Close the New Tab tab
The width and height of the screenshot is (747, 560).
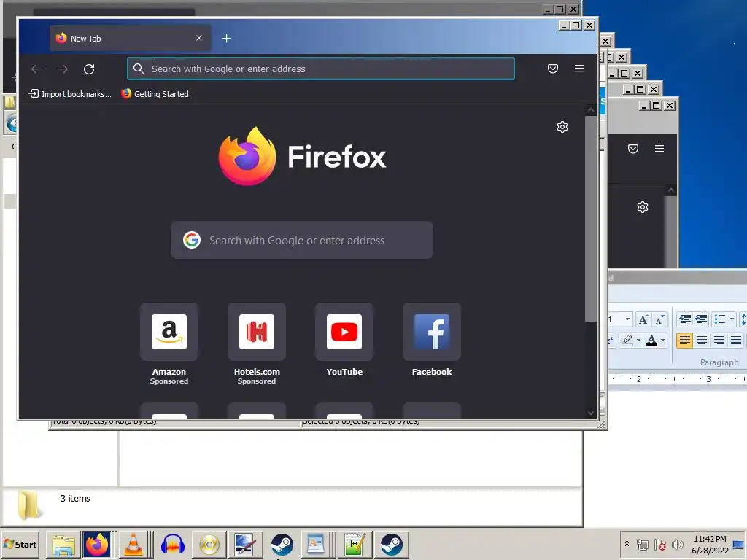(x=199, y=38)
